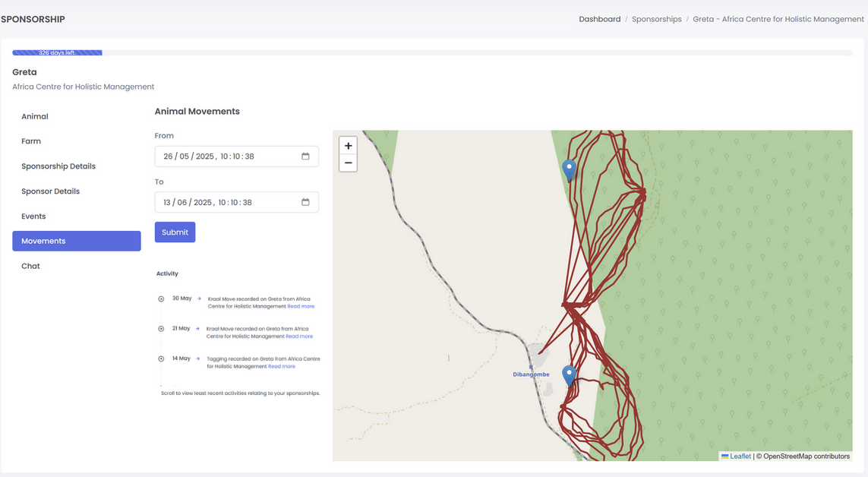Click the 14 May activity timeline dot
The image size is (868, 477).
161,359
